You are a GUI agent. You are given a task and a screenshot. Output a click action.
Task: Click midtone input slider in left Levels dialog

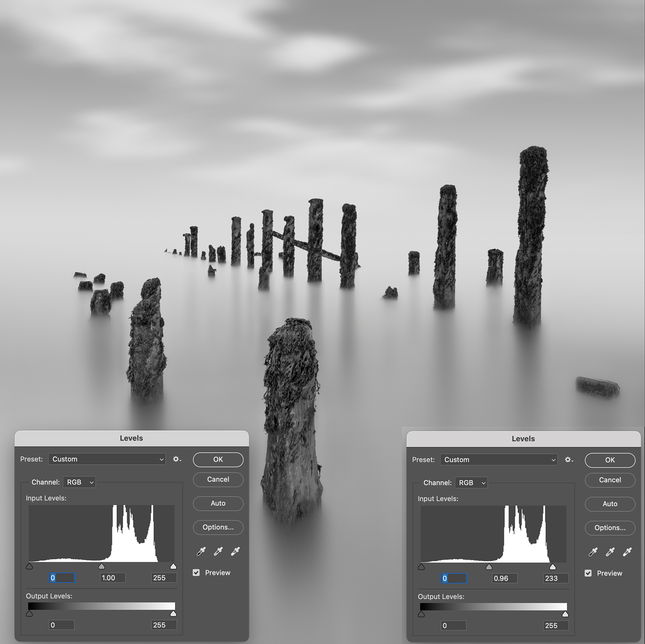pyautogui.click(x=102, y=567)
